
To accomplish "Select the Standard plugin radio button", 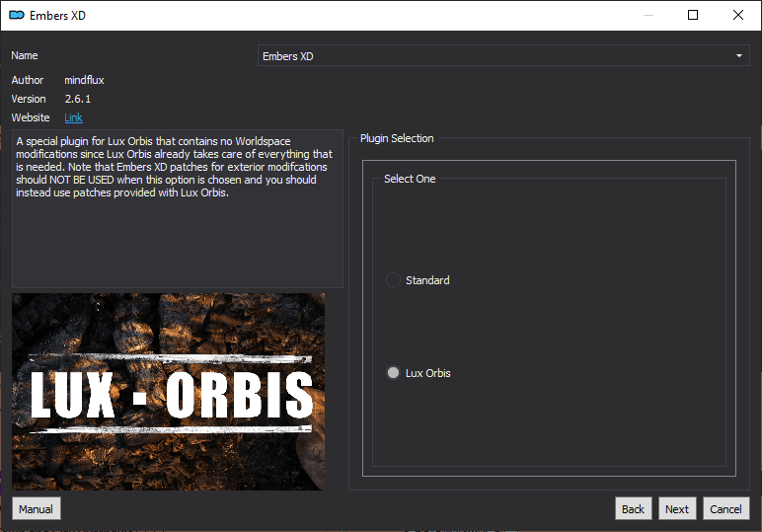I will pyautogui.click(x=393, y=280).
